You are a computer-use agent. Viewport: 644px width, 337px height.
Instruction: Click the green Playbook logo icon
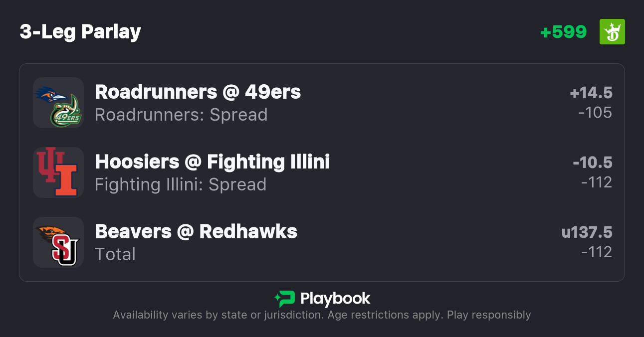point(284,299)
